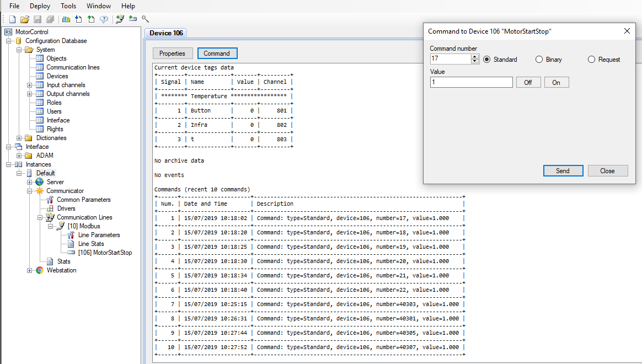
Task: Decrement command number with down spinner
Action: (475, 61)
